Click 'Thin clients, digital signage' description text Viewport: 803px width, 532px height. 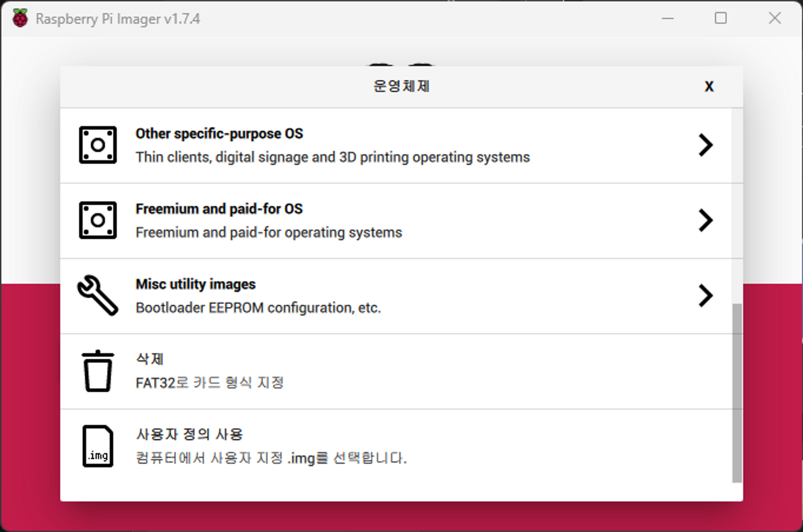[332, 157]
